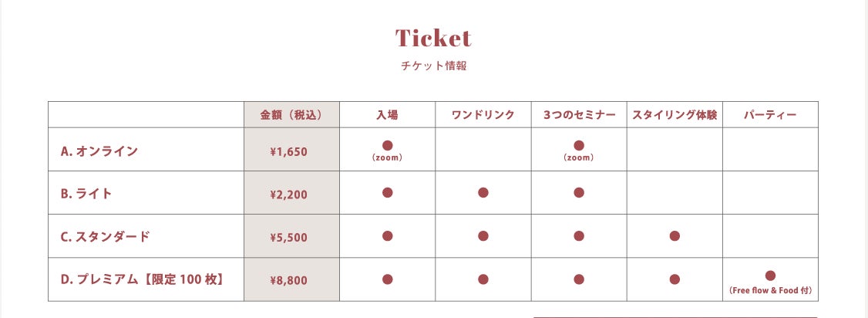Select the A. オンライン ticket label
This screenshot has width=868, height=318.
tap(99, 151)
